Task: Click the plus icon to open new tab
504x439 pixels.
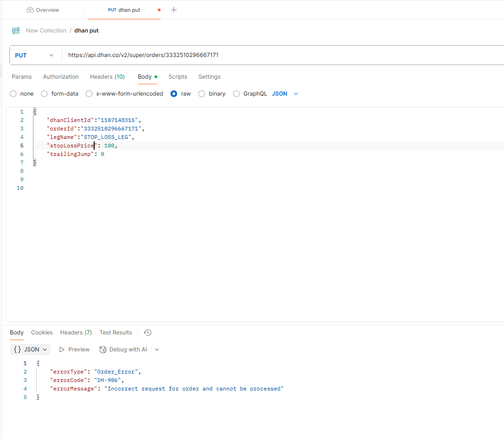Action: click(x=174, y=10)
